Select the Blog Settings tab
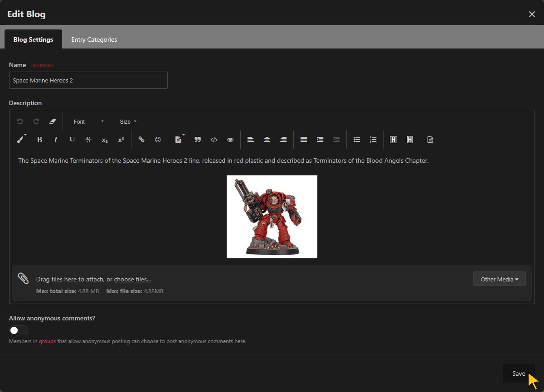The height and width of the screenshot is (392, 544). pos(33,39)
